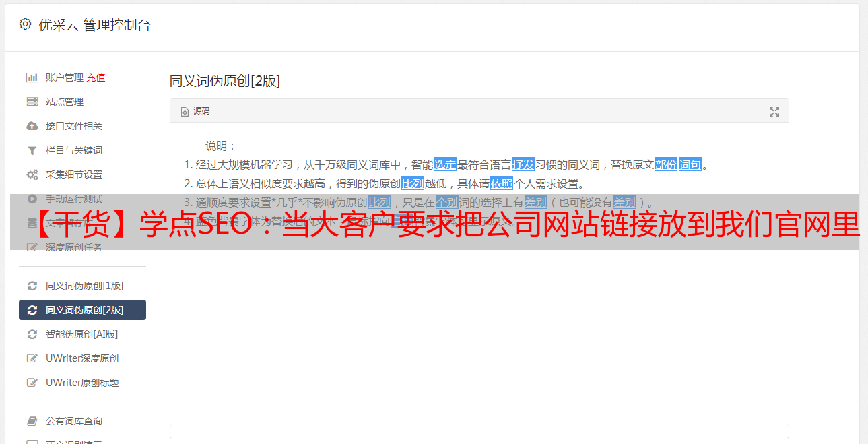Open UWriter原创标题 sidebar link
The height and width of the screenshot is (444, 868).
click(x=82, y=383)
